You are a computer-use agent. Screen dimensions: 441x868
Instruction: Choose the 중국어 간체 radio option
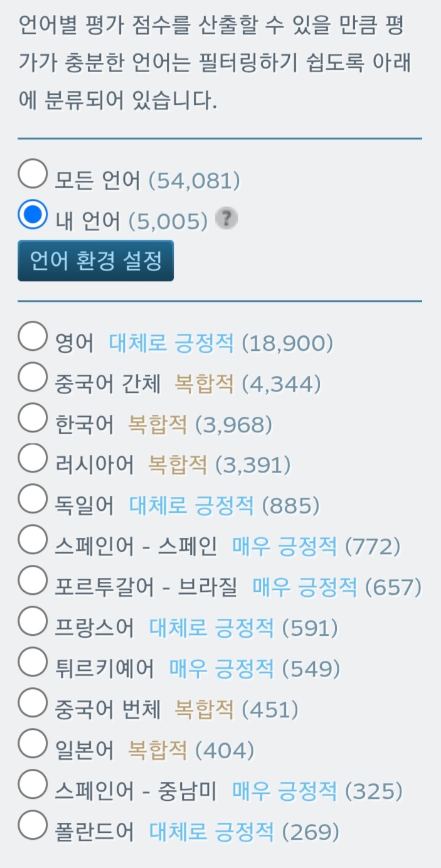[x=33, y=378]
